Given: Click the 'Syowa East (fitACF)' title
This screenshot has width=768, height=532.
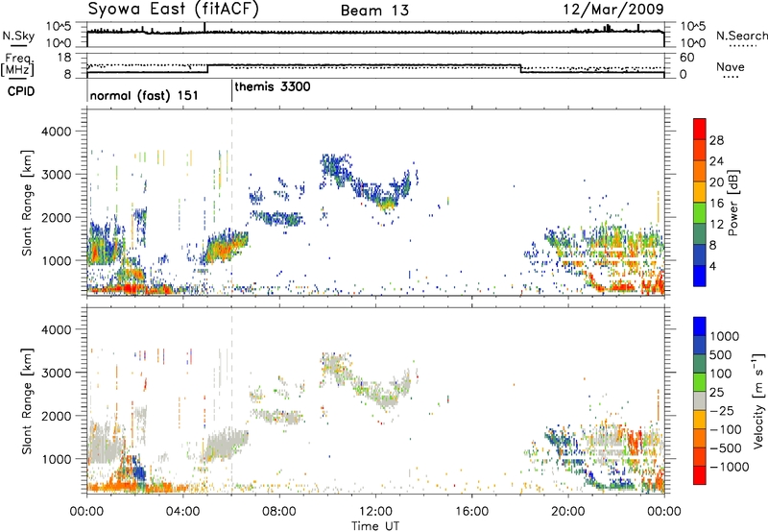Looking at the screenshot, I should tap(174, 9).
